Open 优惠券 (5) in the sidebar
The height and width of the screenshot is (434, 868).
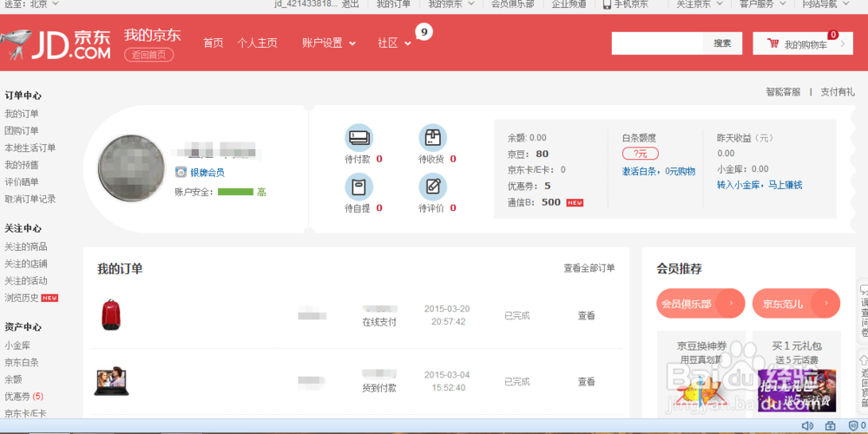[x=23, y=397]
